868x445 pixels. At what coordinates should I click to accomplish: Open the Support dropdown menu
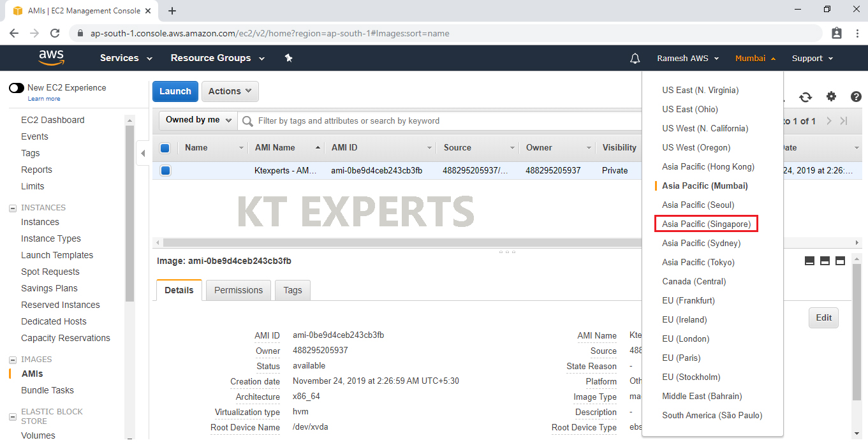(x=813, y=58)
